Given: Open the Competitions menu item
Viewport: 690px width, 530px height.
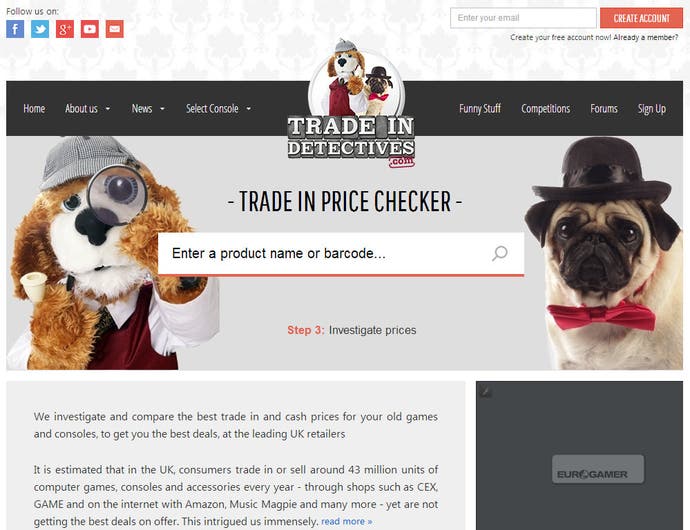Looking at the screenshot, I should click(x=545, y=109).
